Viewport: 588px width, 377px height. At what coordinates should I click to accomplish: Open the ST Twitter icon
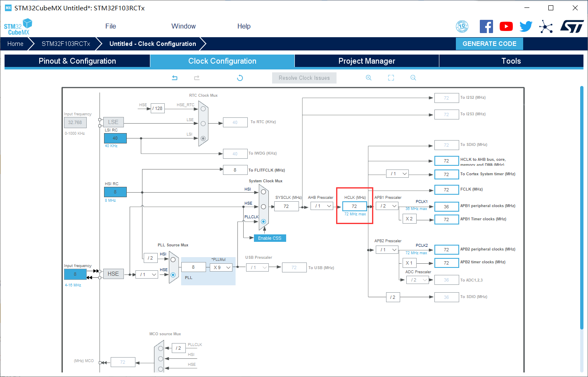[526, 26]
